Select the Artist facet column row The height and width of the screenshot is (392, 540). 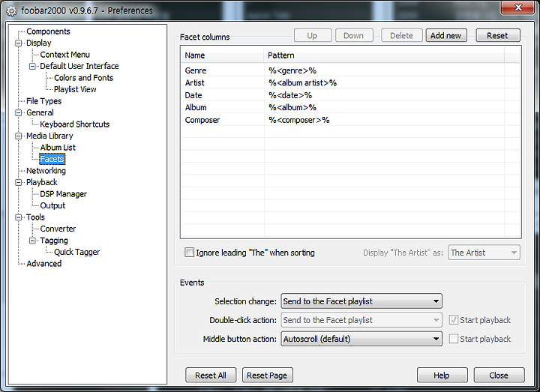pyautogui.click(x=350, y=83)
